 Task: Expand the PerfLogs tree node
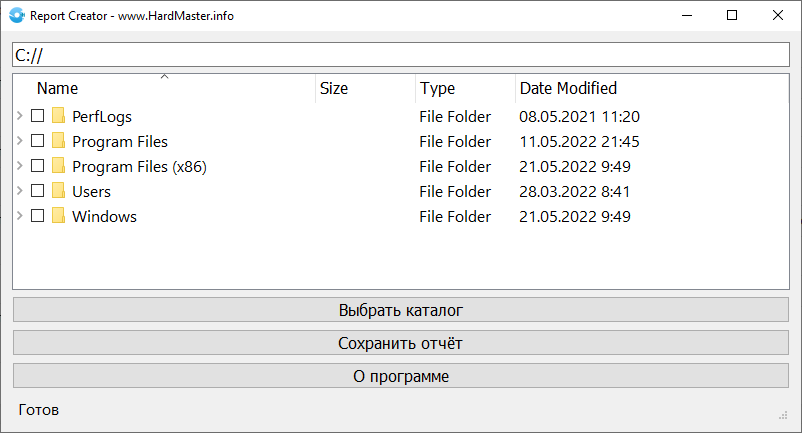[x=20, y=116]
